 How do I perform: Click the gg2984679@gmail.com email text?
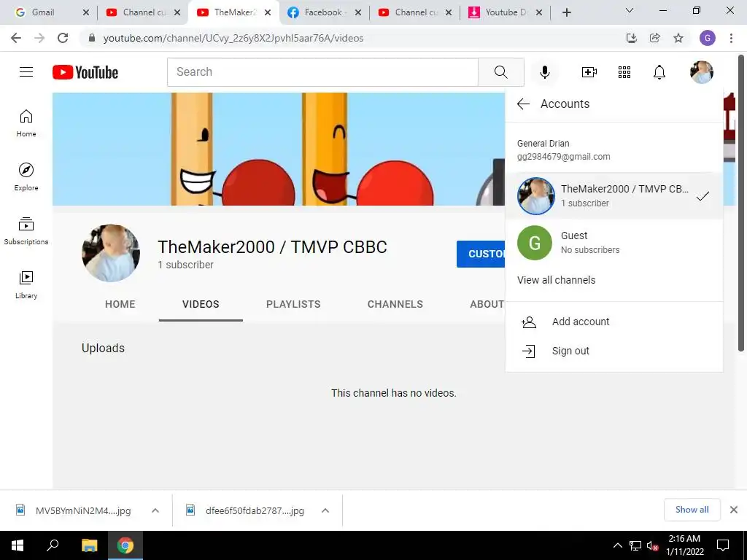(564, 157)
